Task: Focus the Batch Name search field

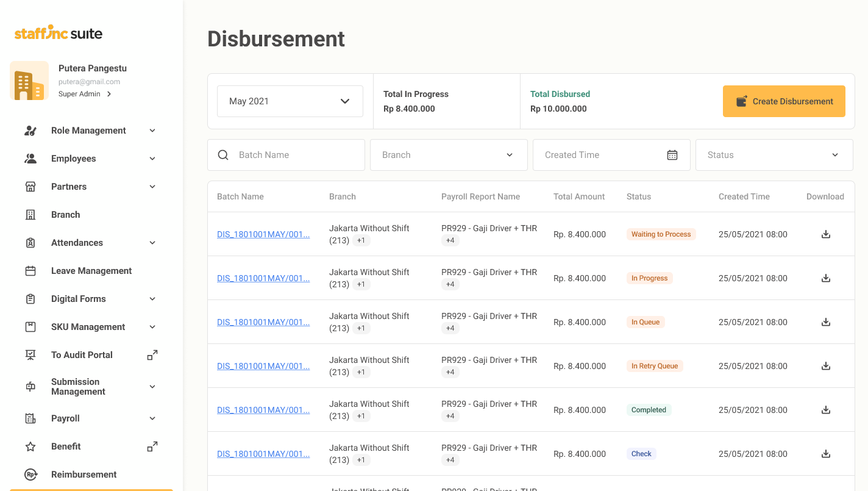Action: pyautogui.click(x=296, y=155)
